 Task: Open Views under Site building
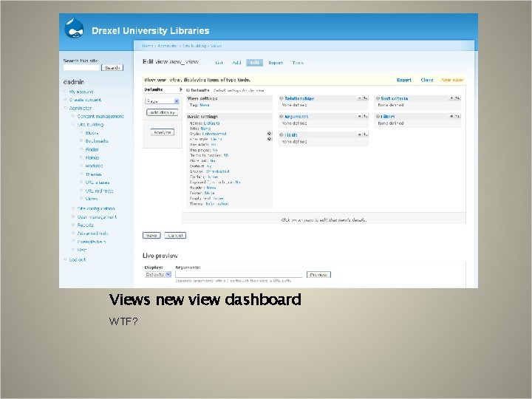click(x=92, y=199)
